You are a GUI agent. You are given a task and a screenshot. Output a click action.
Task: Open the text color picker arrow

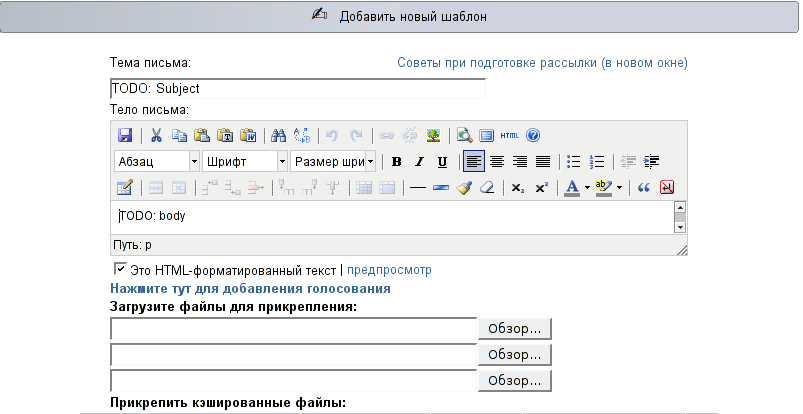(587, 188)
